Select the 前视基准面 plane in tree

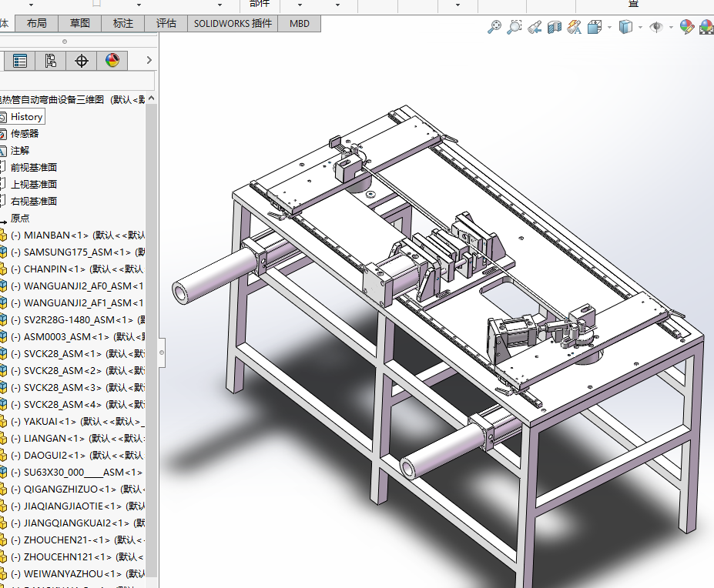(33, 168)
